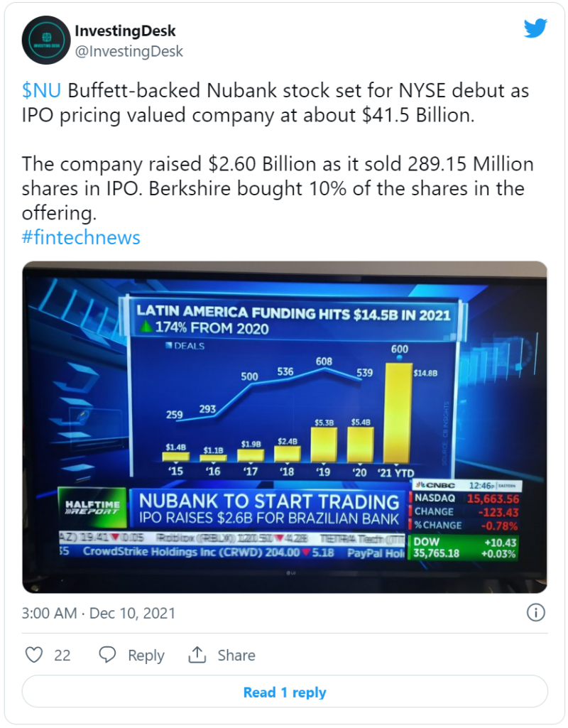Like the tweet with the heart icon
The height and width of the screenshot is (728, 568).
point(34,655)
